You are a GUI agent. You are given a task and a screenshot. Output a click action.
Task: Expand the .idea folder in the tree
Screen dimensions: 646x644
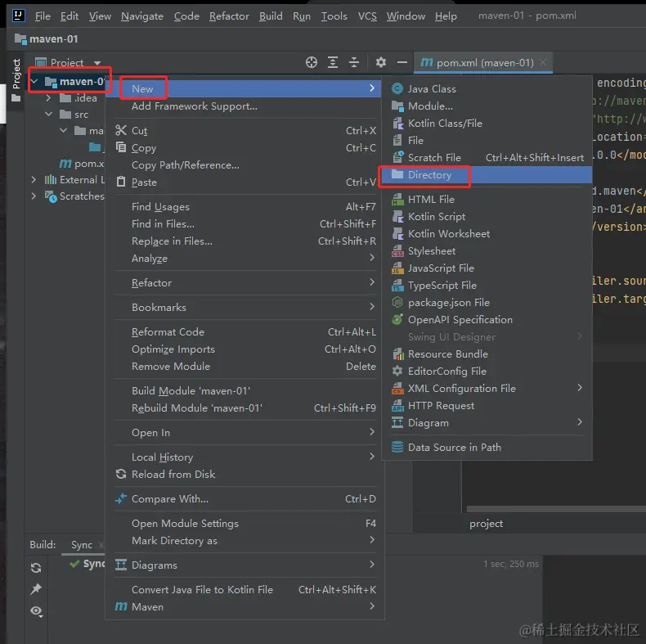click(x=48, y=97)
